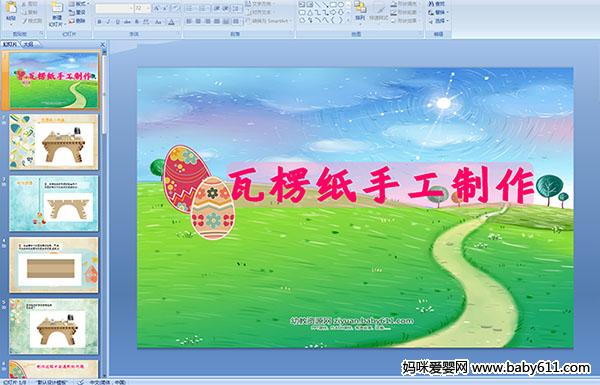600x385 pixels.
Task: Click the Replace button in editing group
Action: [437, 12]
